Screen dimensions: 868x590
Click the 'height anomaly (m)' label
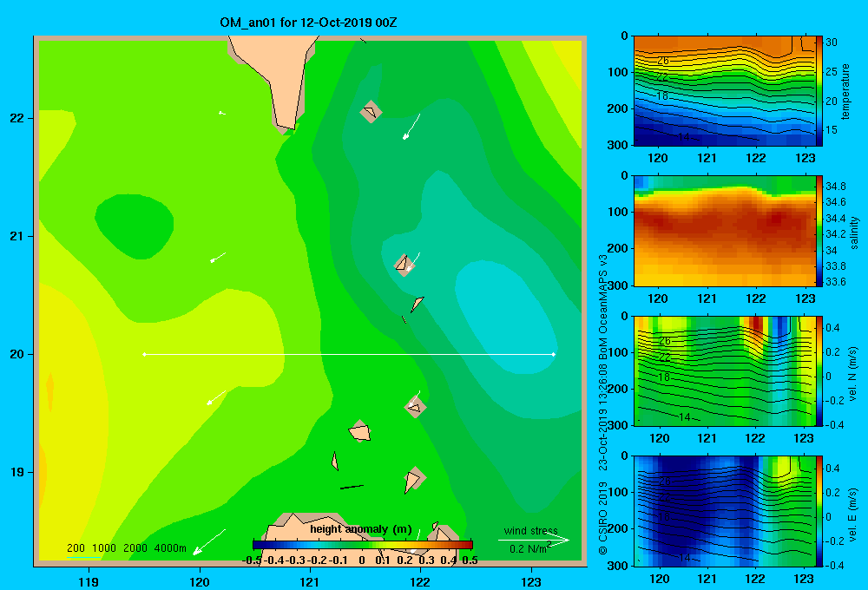361,529
